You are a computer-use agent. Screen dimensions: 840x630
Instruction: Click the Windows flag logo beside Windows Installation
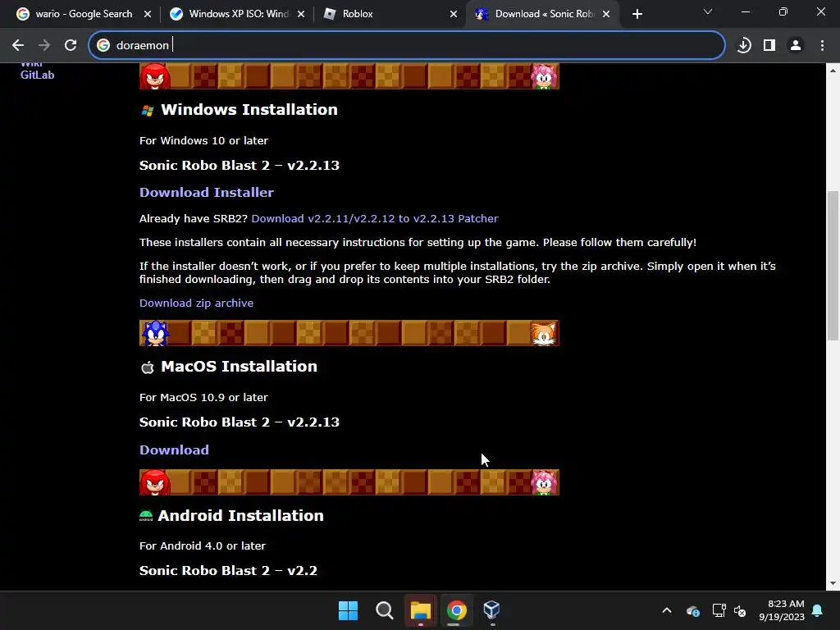click(148, 111)
